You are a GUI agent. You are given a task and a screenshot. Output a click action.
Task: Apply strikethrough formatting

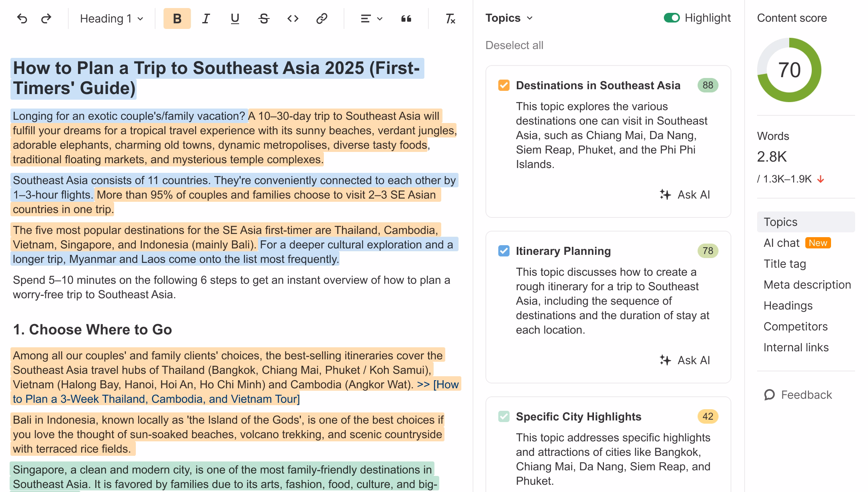263,18
